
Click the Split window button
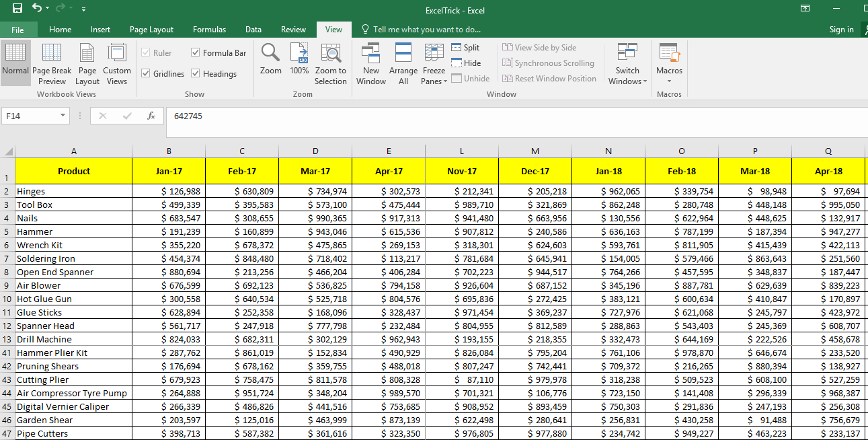click(x=465, y=48)
